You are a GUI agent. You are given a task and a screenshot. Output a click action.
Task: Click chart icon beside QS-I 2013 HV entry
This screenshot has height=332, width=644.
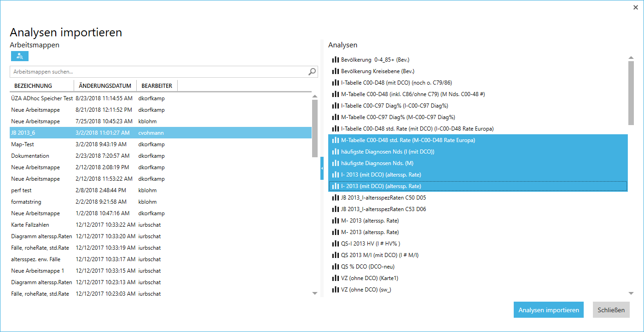(336, 244)
